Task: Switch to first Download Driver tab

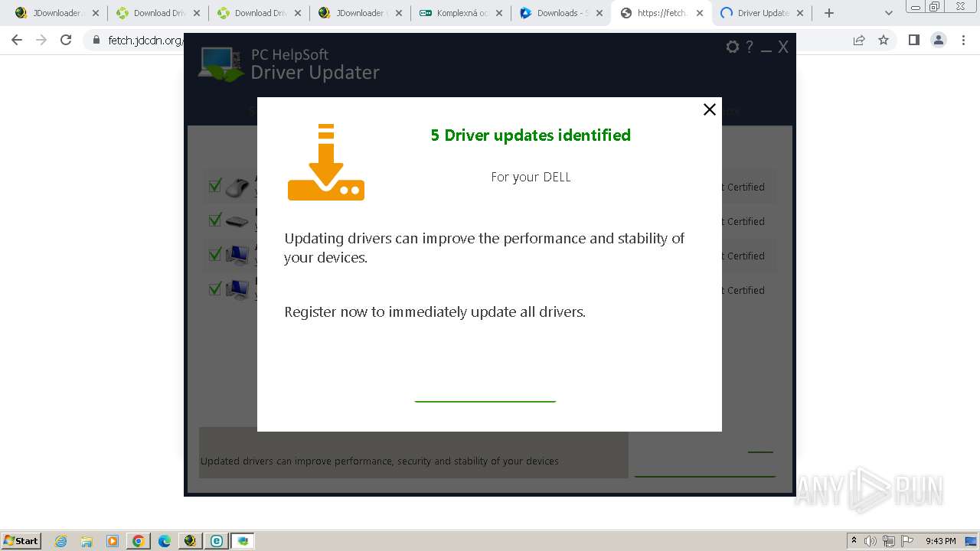Action: coord(156,13)
